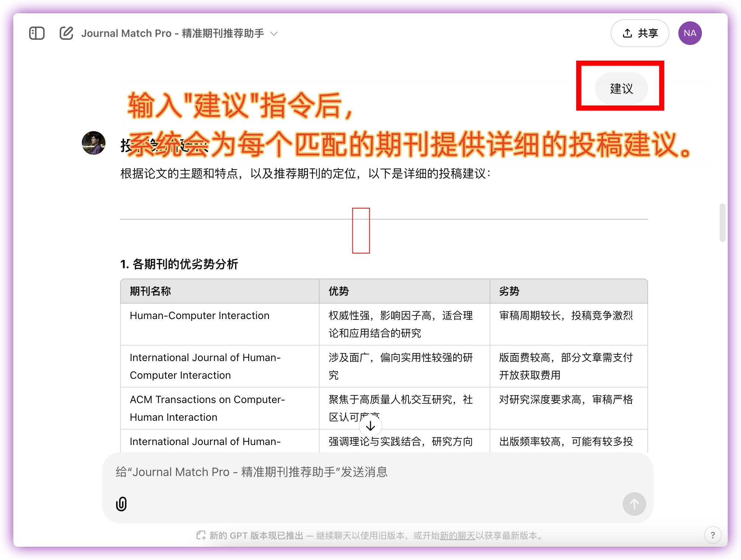Click the 共享 share button
The width and height of the screenshot is (741, 560).
tap(640, 33)
